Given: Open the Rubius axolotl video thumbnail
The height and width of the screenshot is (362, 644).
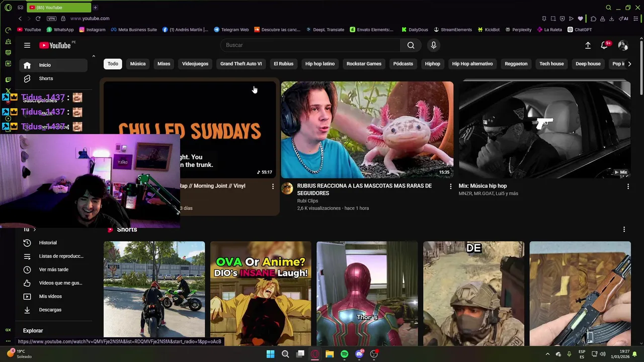Looking at the screenshot, I should 367,130.
